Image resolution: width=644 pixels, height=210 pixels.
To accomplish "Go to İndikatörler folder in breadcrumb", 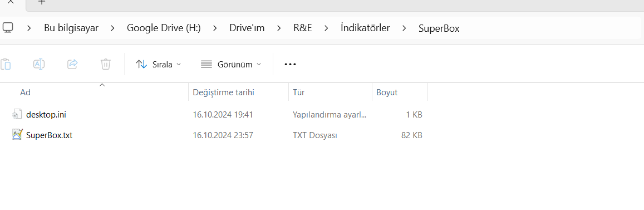I will (365, 28).
